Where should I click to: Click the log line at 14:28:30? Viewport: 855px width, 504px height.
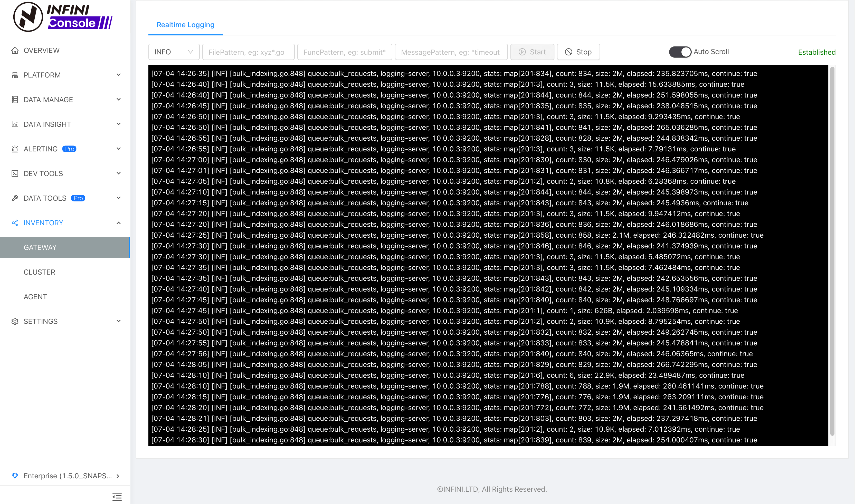pyautogui.click(x=454, y=440)
